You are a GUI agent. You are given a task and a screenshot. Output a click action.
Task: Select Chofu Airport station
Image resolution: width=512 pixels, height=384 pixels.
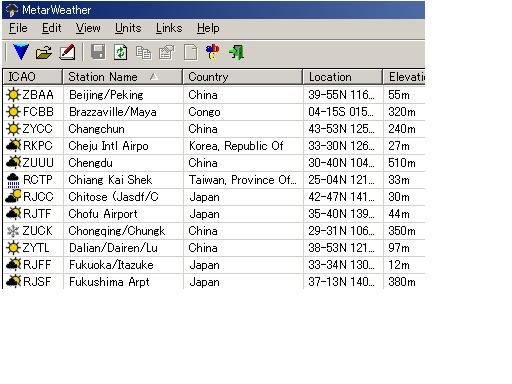pos(103,214)
